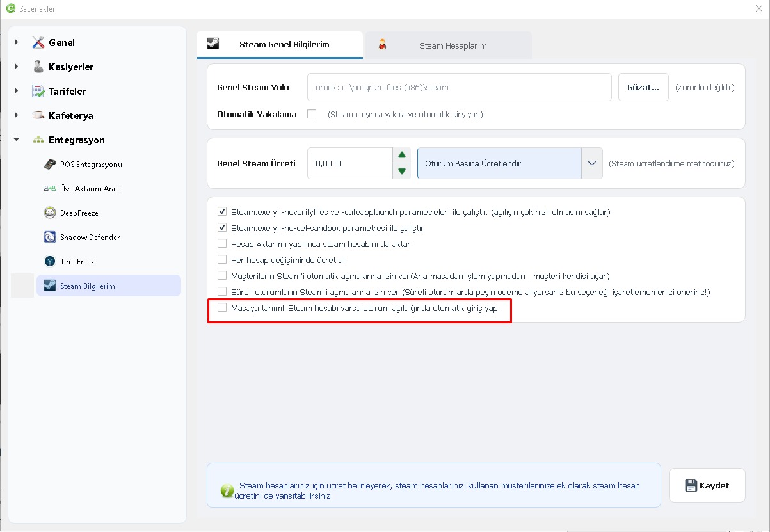The width and height of the screenshot is (770, 532).
Task: Click the Kasiyerler person icon
Action: pos(38,67)
